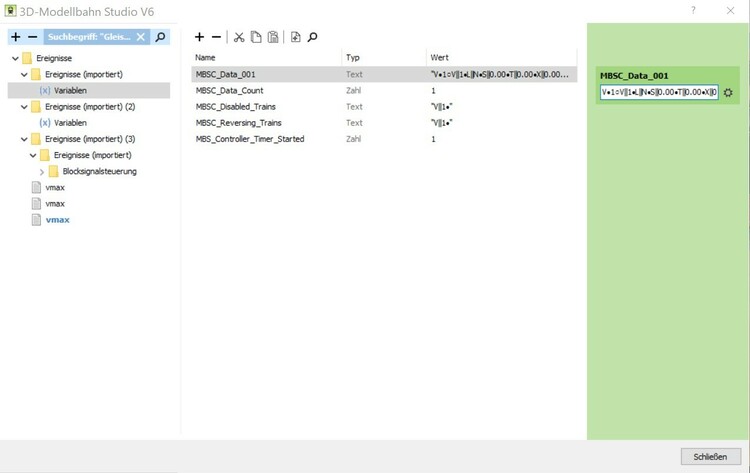Remove selected event with minus icon in left panel
This screenshot has height=473, width=750.
[x=33, y=37]
